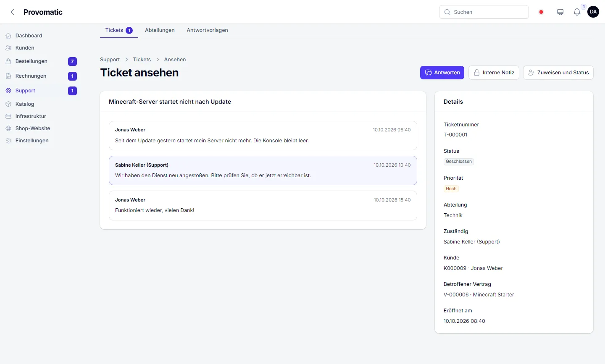Click the Katalog cube icon

pyautogui.click(x=8, y=104)
